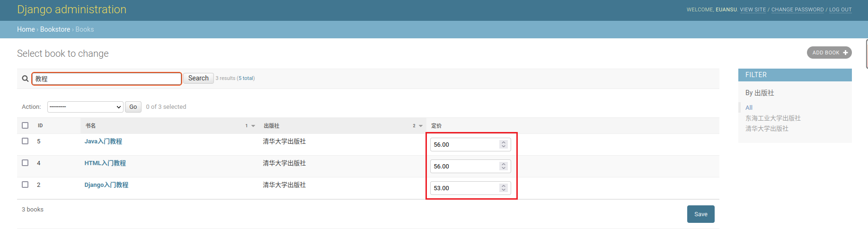Filter by 东海工业大学出版社 publisher

coord(773,118)
